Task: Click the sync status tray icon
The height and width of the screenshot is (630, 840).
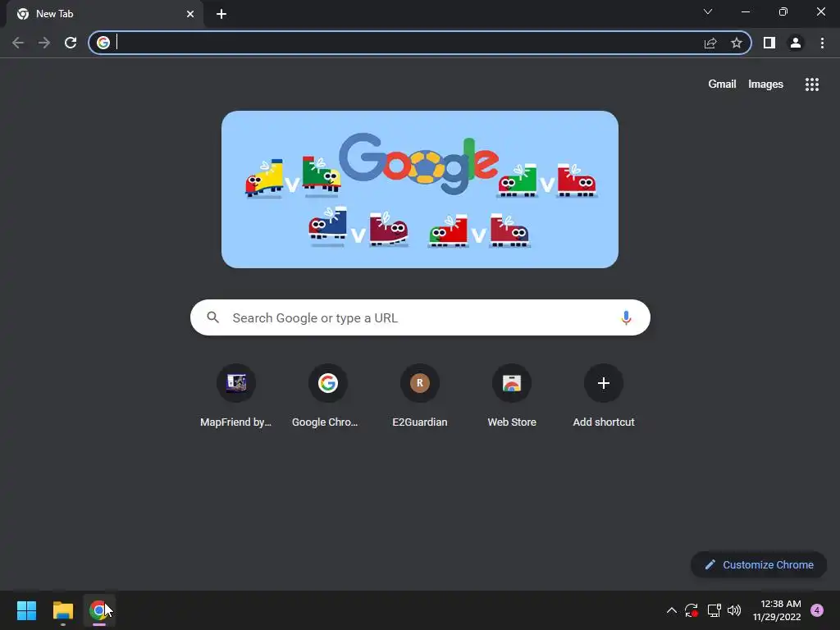Action: pyautogui.click(x=691, y=610)
